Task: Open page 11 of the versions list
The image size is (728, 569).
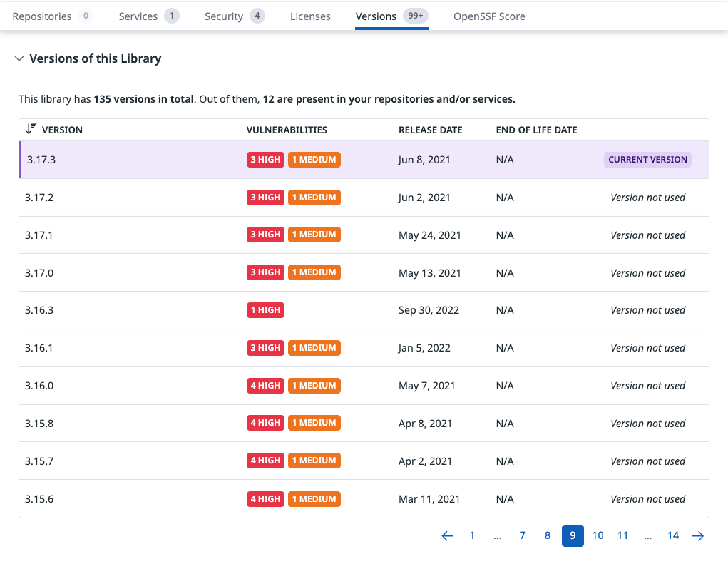Action: 622,535
